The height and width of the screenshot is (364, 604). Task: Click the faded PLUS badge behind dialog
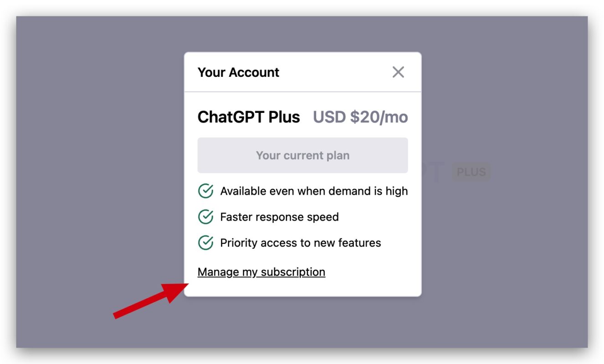pos(471,172)
